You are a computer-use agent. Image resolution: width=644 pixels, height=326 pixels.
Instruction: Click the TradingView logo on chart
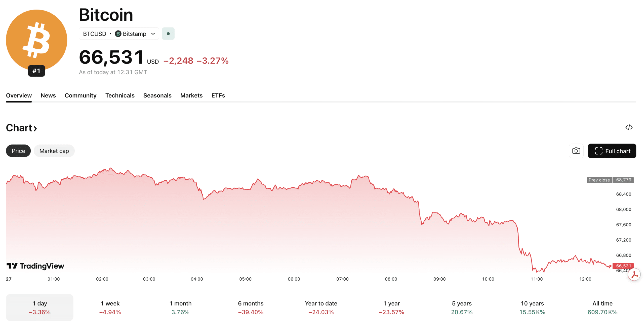(35, 266)
